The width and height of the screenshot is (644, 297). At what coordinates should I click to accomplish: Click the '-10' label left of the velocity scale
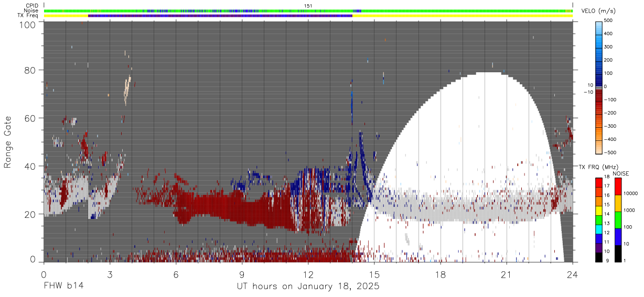pos(588,92)
